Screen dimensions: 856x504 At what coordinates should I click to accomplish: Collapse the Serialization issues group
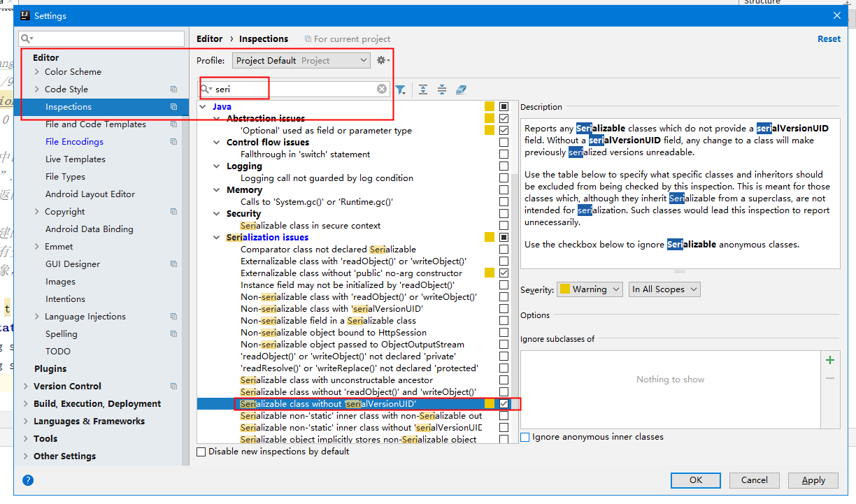point(217,238)
